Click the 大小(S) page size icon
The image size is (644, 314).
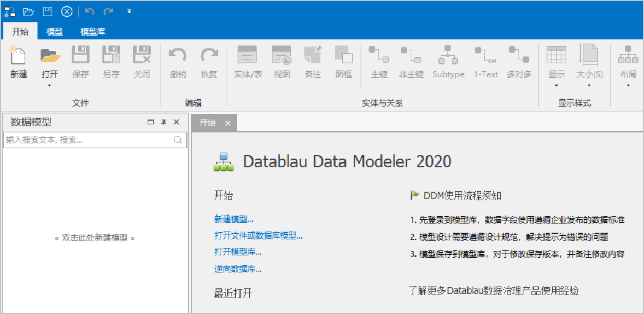click(589, 55)
